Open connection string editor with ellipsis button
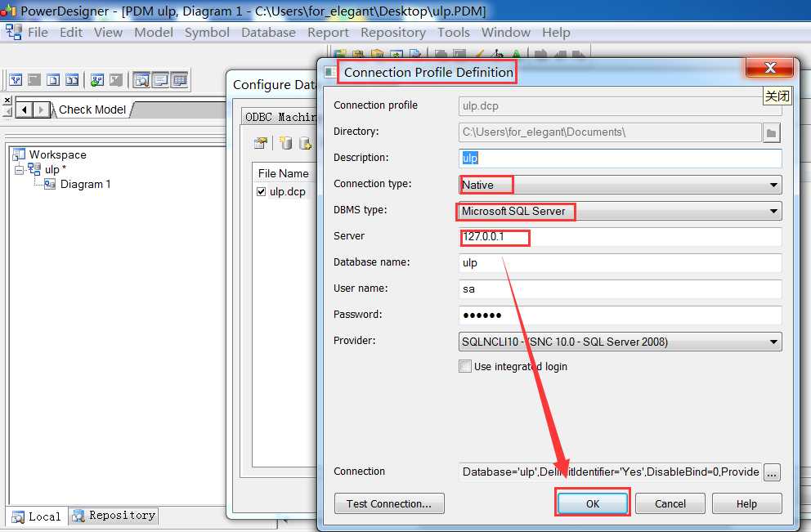811x532 pixels. coord(771,472)
